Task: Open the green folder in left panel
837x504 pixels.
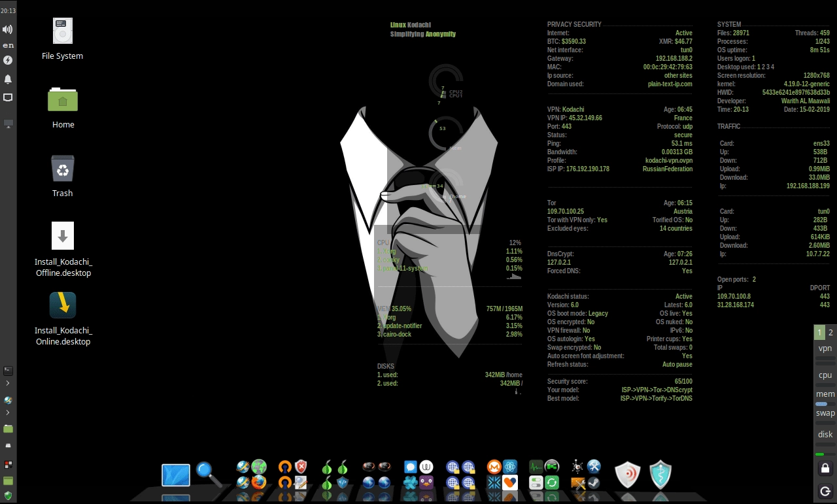Action: point(8,429)
